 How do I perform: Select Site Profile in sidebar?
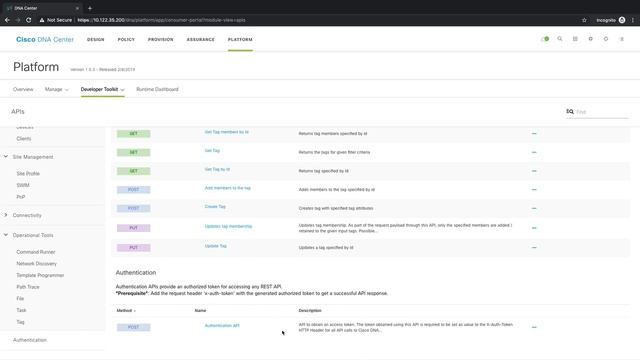pos(28,173)
